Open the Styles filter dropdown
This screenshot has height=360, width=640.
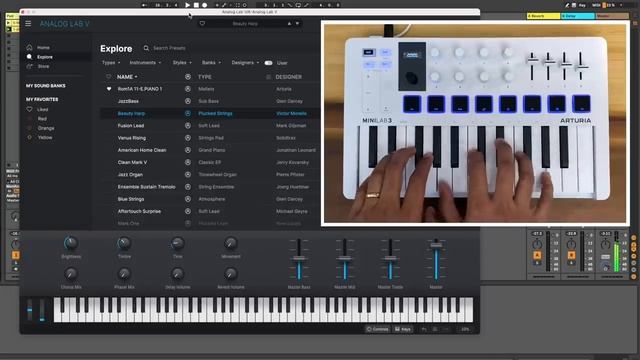182,63
